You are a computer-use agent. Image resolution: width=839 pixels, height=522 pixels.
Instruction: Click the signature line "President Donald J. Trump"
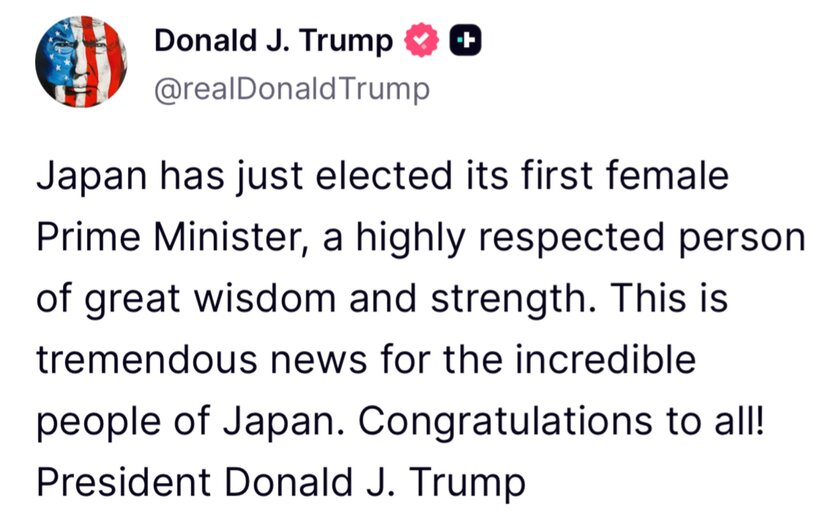click(281, 481)
